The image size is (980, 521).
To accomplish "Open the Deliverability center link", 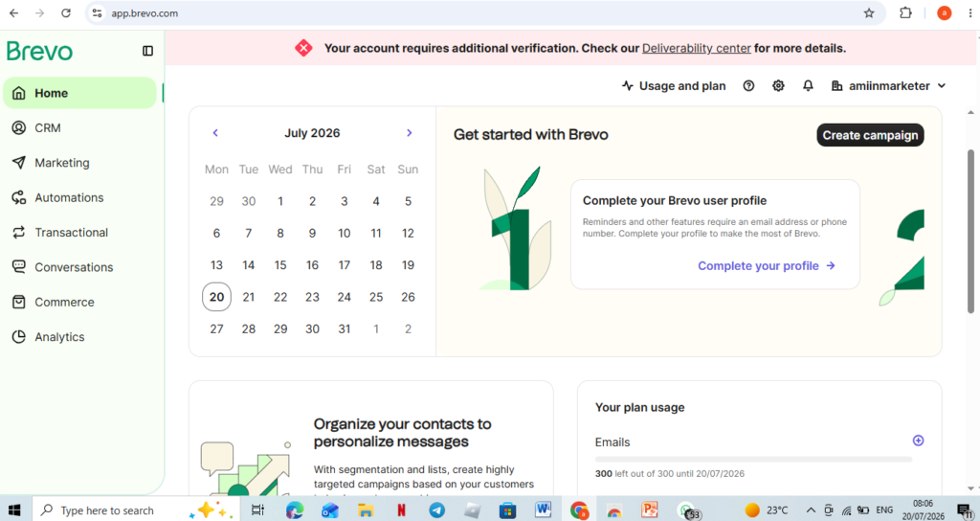I will [x=697, y=48].
